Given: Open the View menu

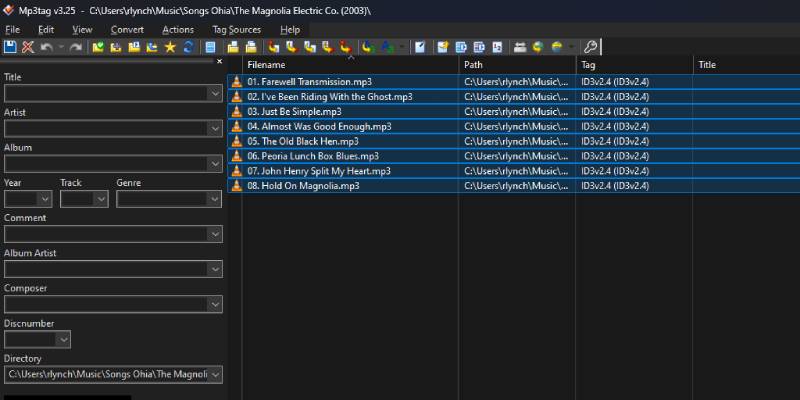Looking at the screenshot, I should [82, 30].
